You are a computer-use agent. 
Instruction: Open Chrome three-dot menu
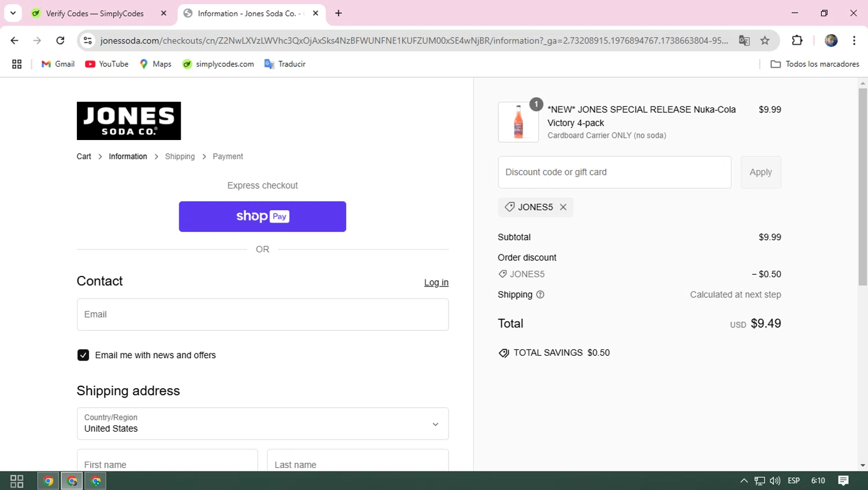coord(854,40)
